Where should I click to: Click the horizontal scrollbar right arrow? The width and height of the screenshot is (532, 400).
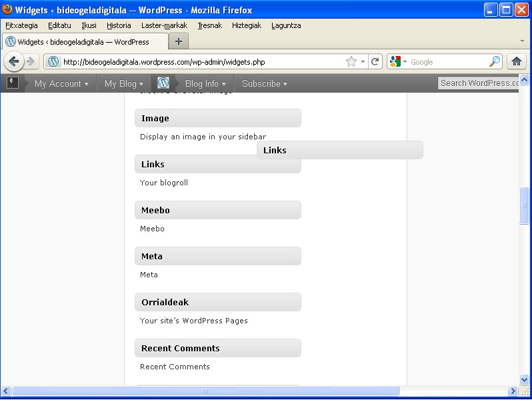pos(513,391)
